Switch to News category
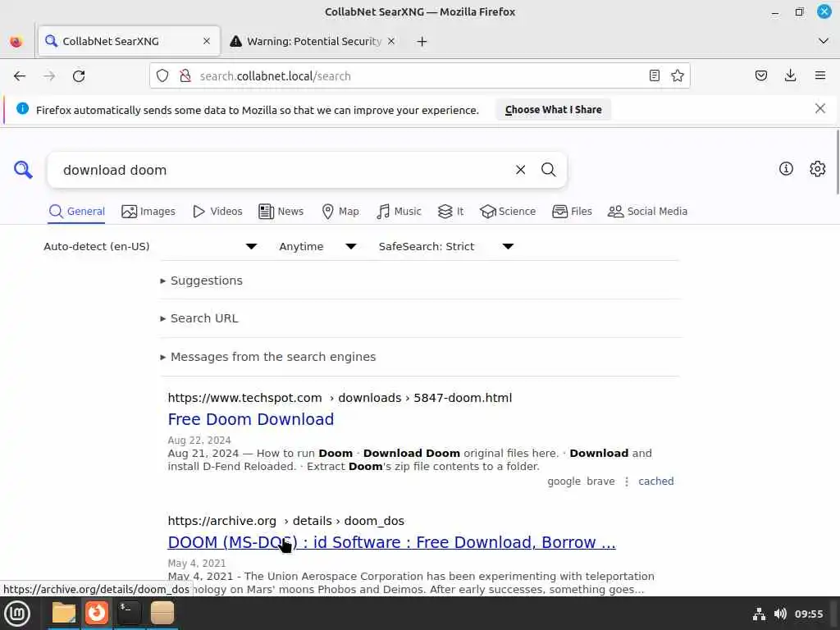 [x=281, y=212]
